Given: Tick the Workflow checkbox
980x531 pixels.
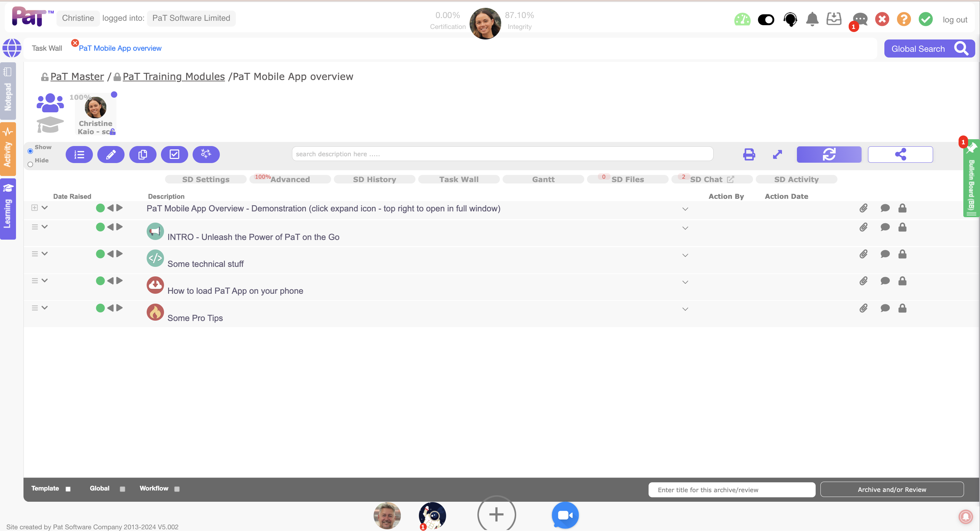Looking at the screenshot, I should pyautogui.click(x=177, y=489).
